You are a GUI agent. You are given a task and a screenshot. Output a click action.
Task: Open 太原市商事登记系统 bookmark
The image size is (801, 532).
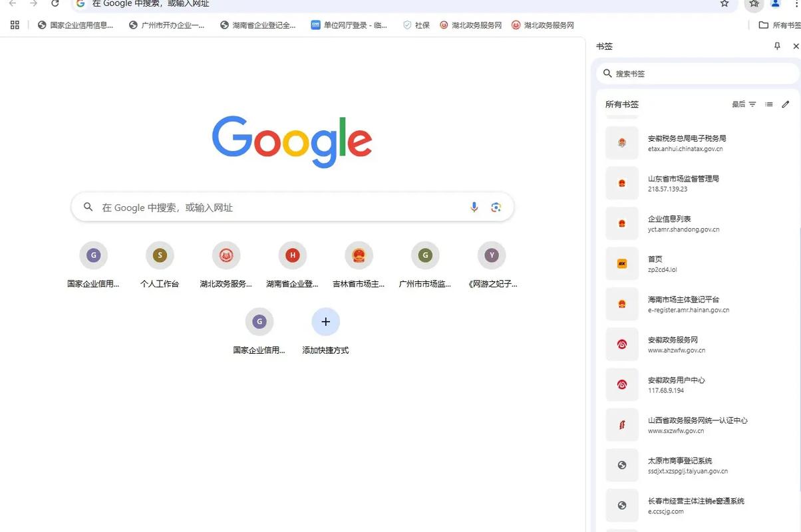click(699, 465)
